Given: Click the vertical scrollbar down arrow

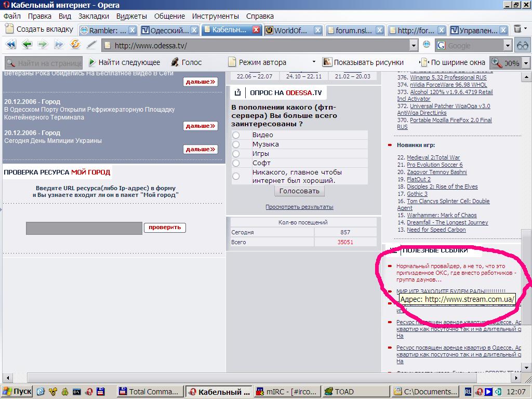Looking at the screenshot, I should point(526,367).
